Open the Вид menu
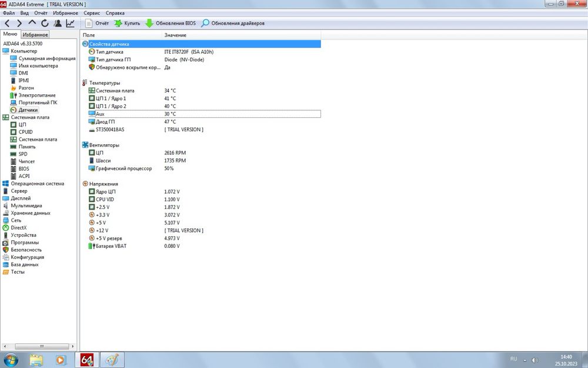Viewport: 588px width, 368px height. click(24, 13)
